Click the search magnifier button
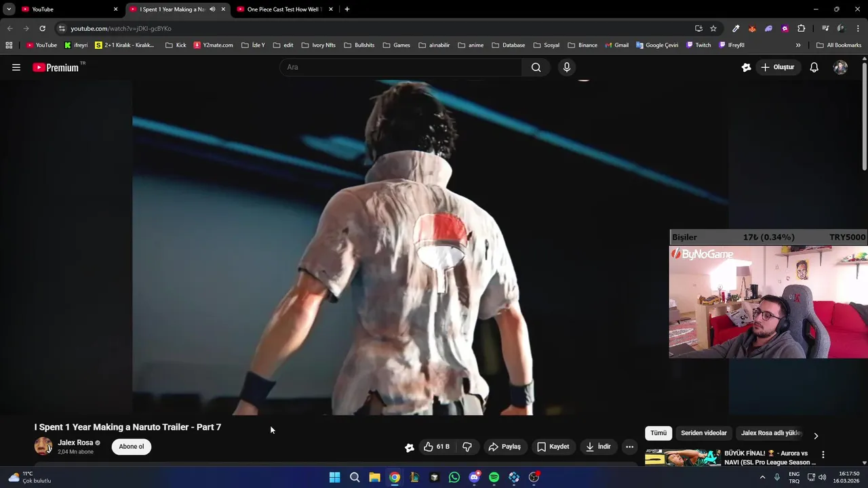868x488 pixels. coord(536,67)
